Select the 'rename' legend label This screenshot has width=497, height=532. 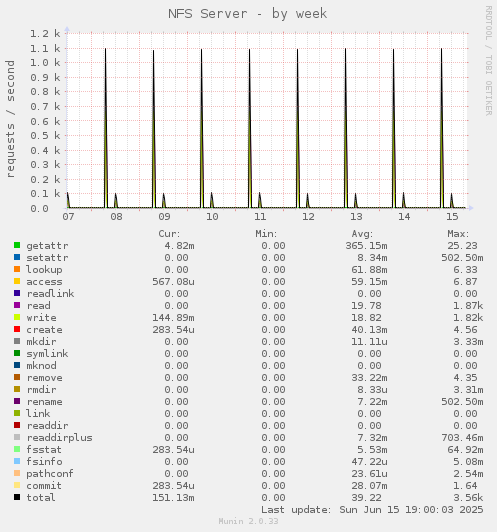[44, 402]
